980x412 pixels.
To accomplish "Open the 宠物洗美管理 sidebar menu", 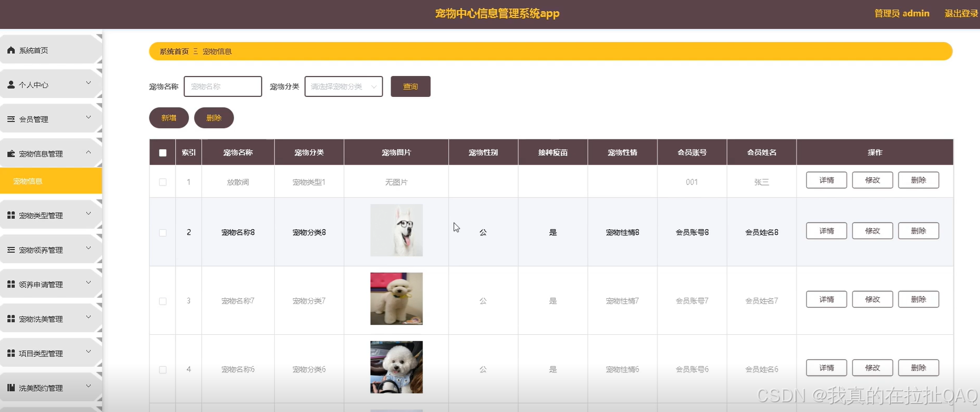I will click(51, 318).
